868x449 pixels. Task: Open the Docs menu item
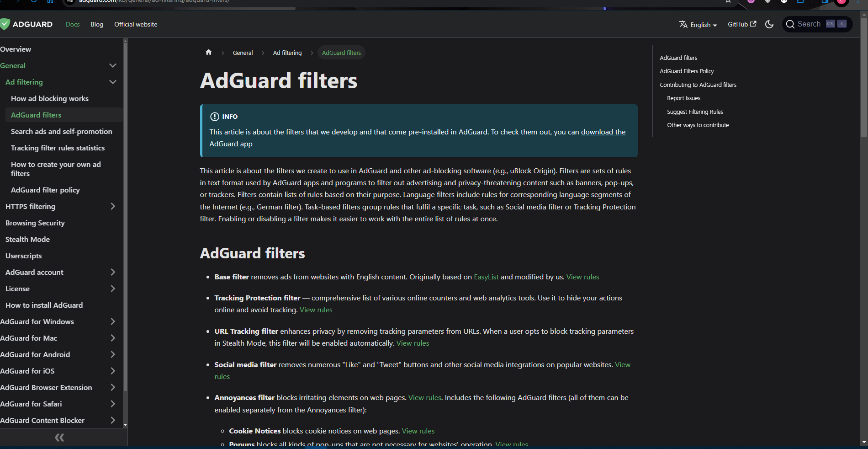(72, 24)
